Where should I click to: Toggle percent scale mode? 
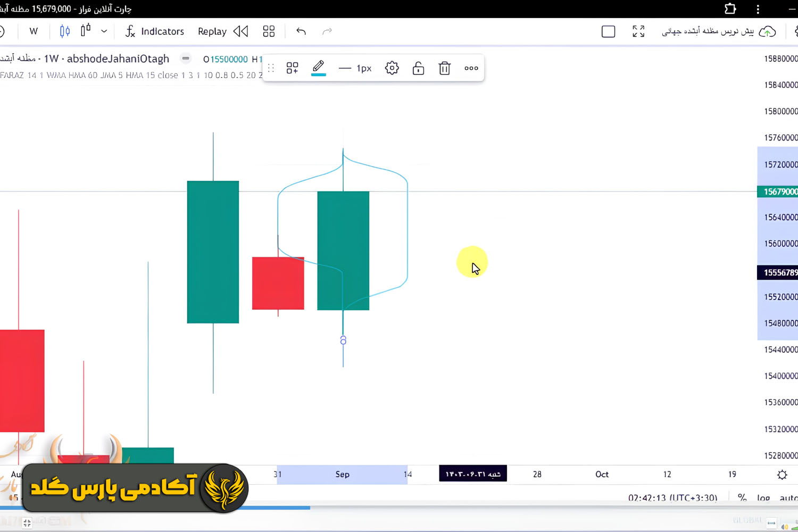(x=742, y=498)
